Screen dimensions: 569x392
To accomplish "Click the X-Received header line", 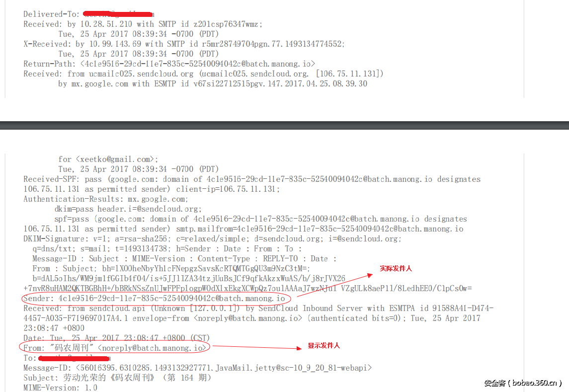I will coord(184,44).
